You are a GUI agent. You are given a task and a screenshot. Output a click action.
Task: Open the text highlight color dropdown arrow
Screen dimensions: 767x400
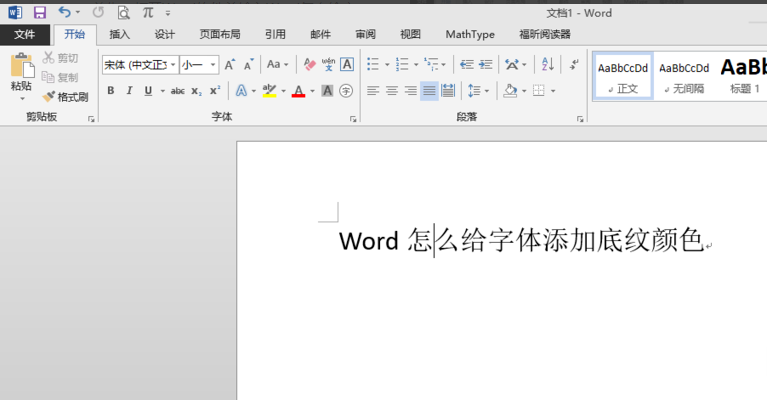(283, 91)
